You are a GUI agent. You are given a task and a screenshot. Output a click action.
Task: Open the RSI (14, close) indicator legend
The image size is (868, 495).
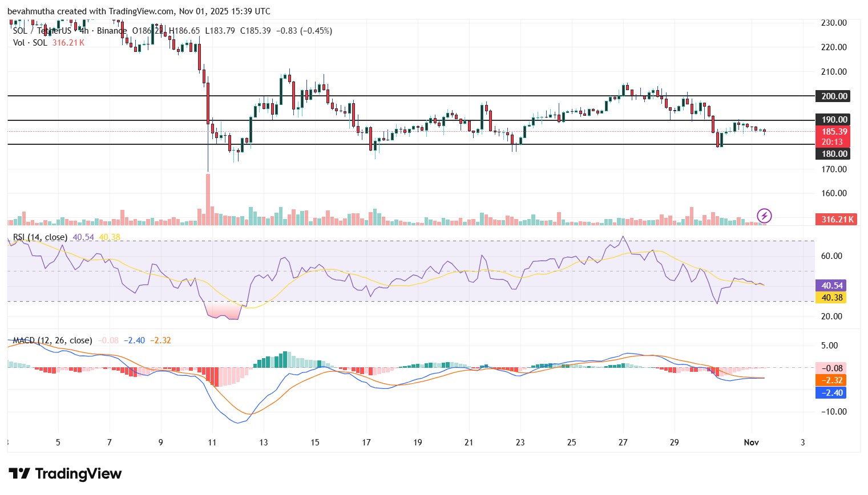(x=41, y=237)
